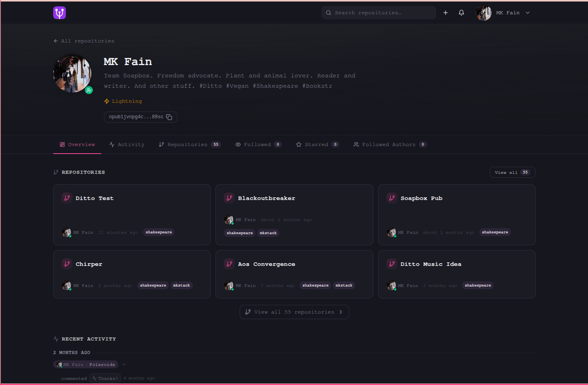Viewport: 588px width, 385px height.
Task: Open the Ditto Music Idea repository
Action: point(431,264)
